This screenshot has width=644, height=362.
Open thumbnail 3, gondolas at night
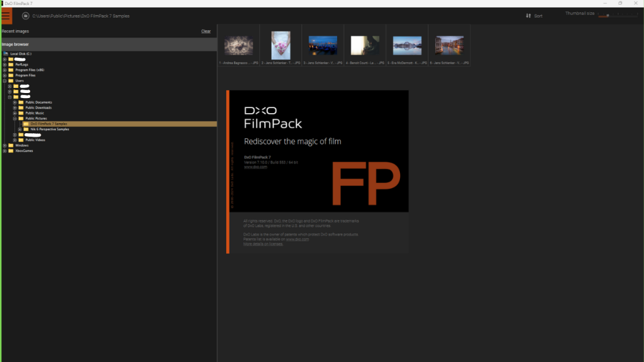point(323,45)
